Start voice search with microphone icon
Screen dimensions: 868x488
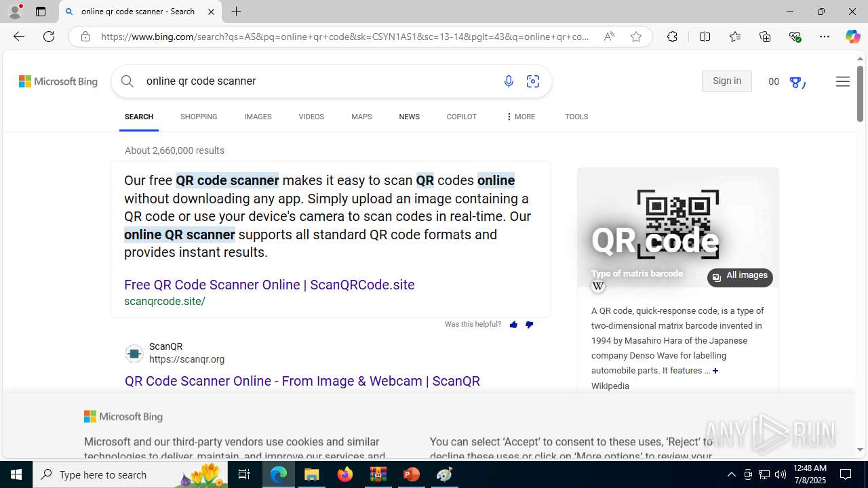click(509, 81)
